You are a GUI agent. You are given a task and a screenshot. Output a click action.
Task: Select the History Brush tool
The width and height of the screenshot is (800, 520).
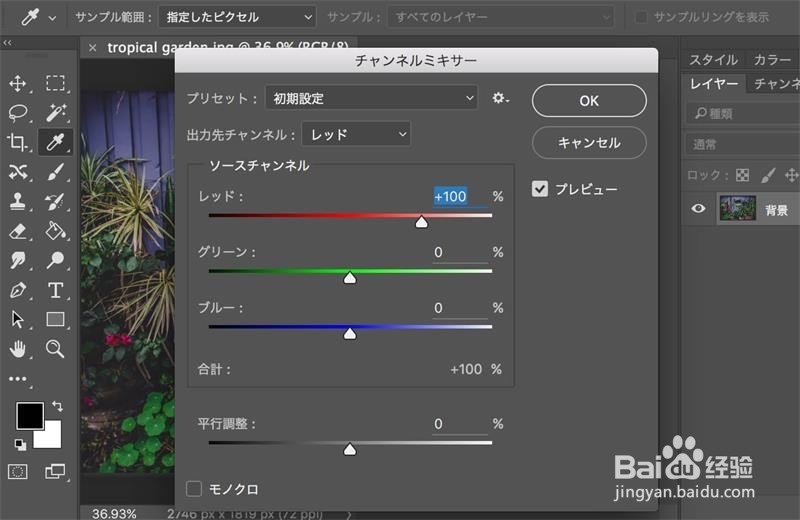click(x=55, y=202)
